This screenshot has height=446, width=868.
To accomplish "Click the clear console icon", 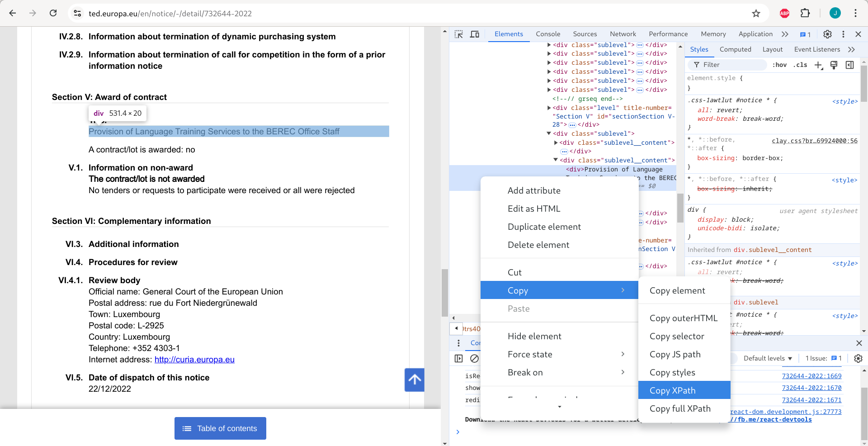I will click(x=475, y=358).
